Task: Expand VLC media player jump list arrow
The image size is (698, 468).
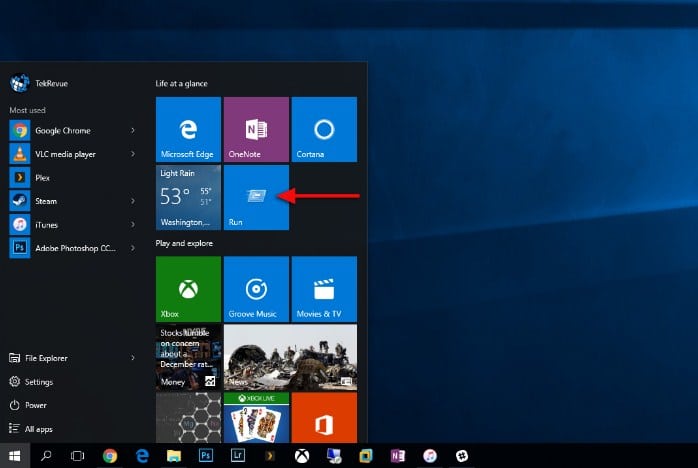Action: click(x=133, y=154)
